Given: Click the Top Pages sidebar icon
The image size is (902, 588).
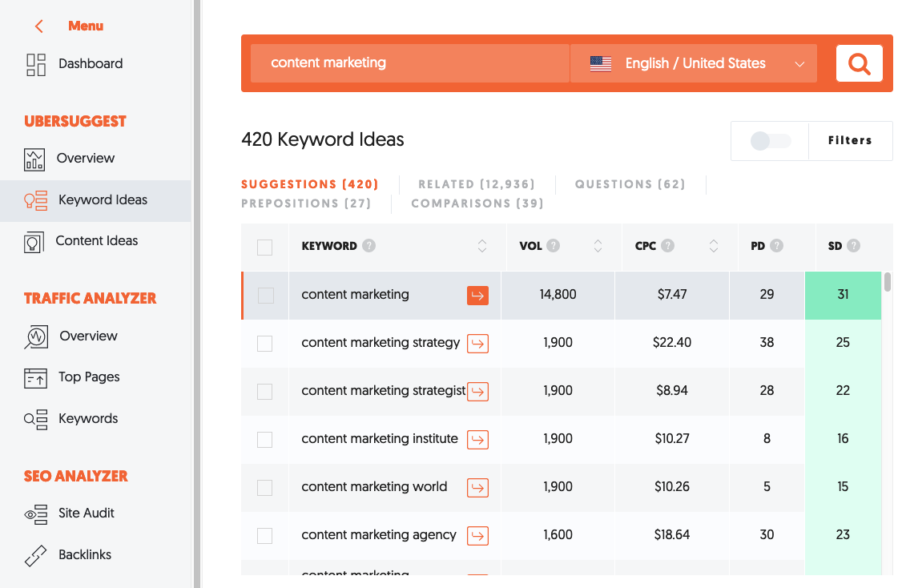Looking at the screenshot, I should click(x=36, y=377).
